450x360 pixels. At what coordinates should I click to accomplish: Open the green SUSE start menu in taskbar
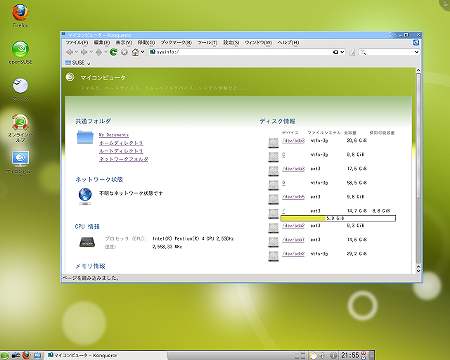(5, 355)
